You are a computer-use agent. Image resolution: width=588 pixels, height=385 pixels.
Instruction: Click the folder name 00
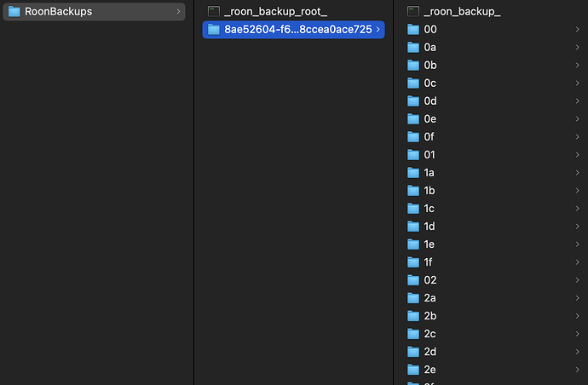(x=430, y=30)
